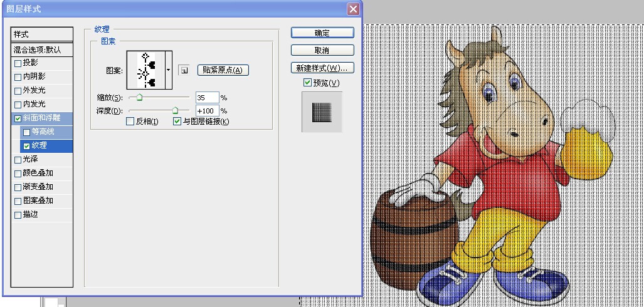Image resolution: width=644 pixels, height=307 pixels.
Task: Enable the 内阴影 checkbox
Action: [x=18, y=77]
